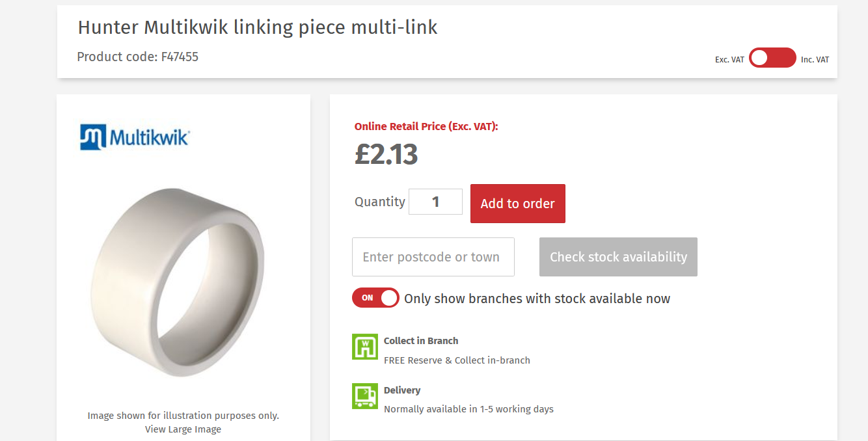Open the View Large Image link
868x441 pixels.
coord(183,429)
